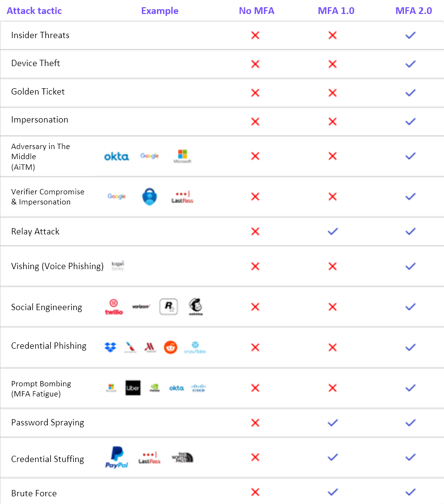Click the Snowflake logo
The width and height of the screenshot is (444, 504).
pos(195,348)
